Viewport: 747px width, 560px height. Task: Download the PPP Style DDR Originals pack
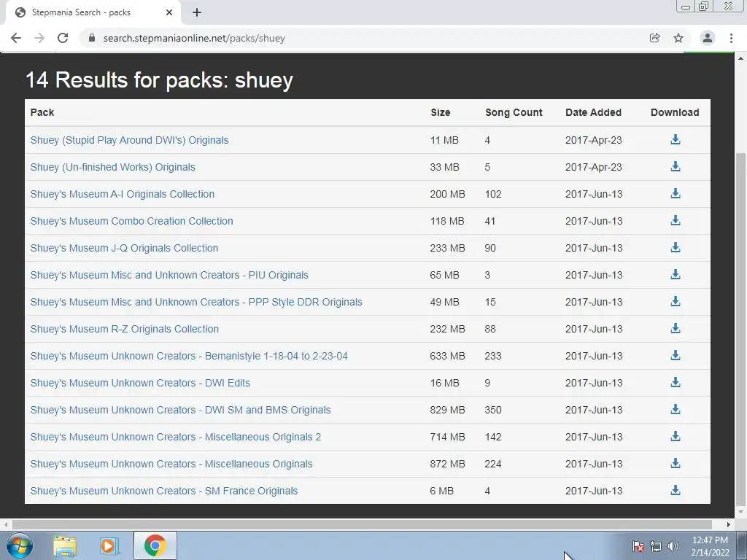point(675,301)
